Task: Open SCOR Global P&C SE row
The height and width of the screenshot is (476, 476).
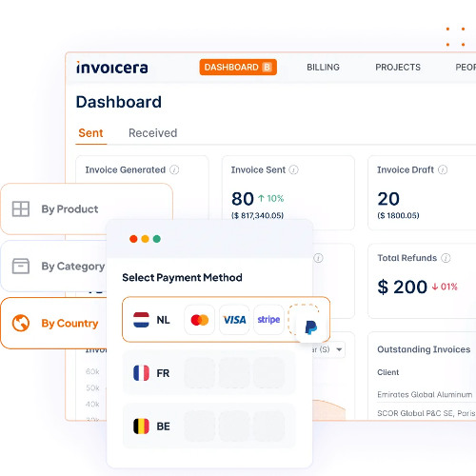Action: [x=426, y=413]
